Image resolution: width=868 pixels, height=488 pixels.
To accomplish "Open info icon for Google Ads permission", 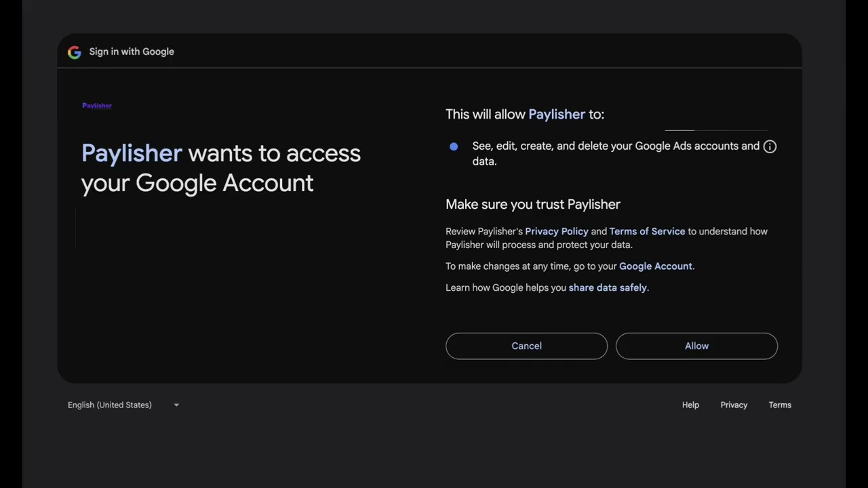I will 770,146.
